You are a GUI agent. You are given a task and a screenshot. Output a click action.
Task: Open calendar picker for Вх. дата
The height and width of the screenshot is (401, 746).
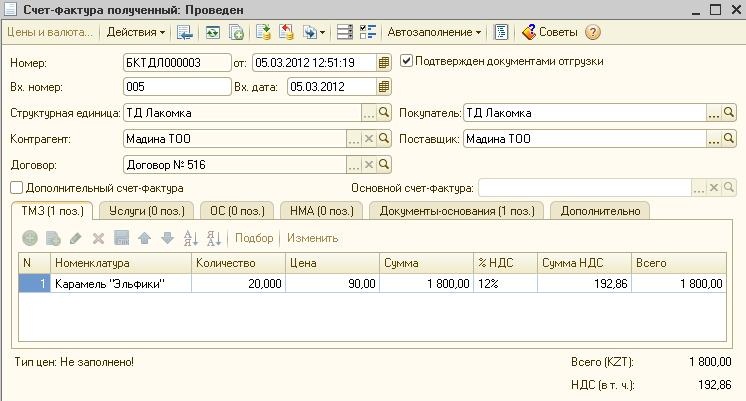384,86
